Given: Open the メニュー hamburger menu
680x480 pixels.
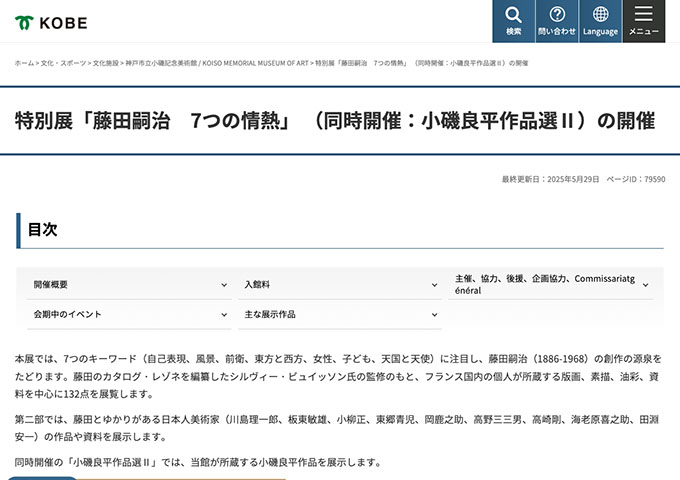Looking at the screenshot, I should [644, 21].
